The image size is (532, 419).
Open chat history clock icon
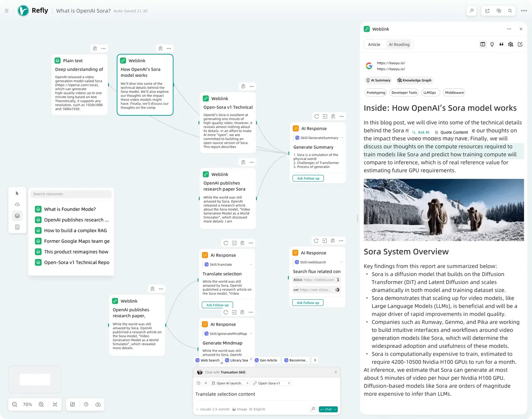[x=199, y=383]
